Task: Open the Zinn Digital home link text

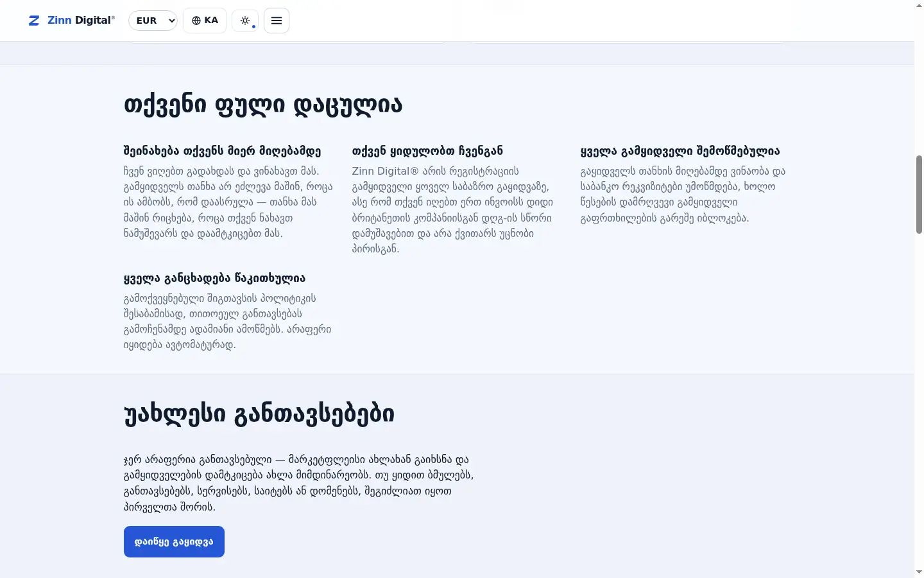Action: click(81, 21)
